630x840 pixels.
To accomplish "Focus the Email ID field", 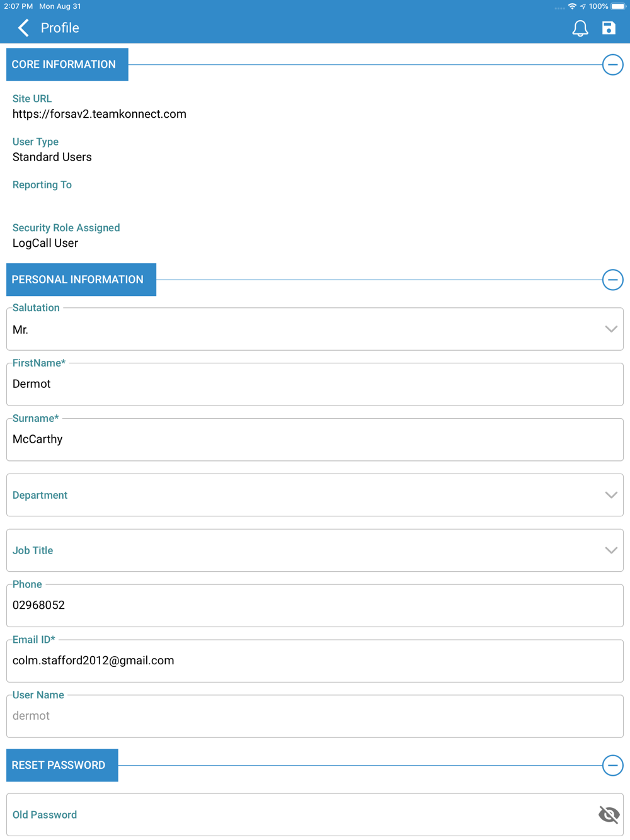I will [315, 661].
